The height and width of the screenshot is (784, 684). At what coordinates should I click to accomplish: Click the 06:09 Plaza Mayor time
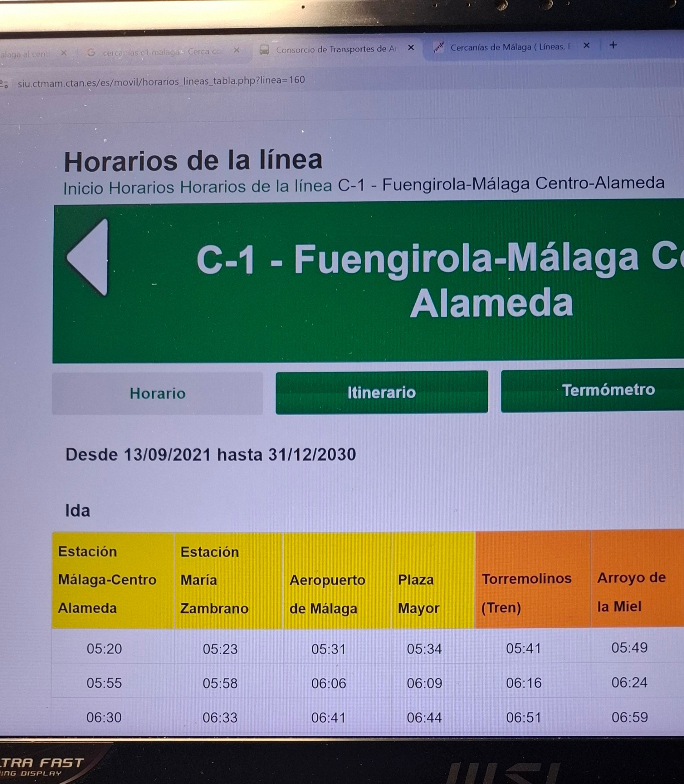click(424, 683)
